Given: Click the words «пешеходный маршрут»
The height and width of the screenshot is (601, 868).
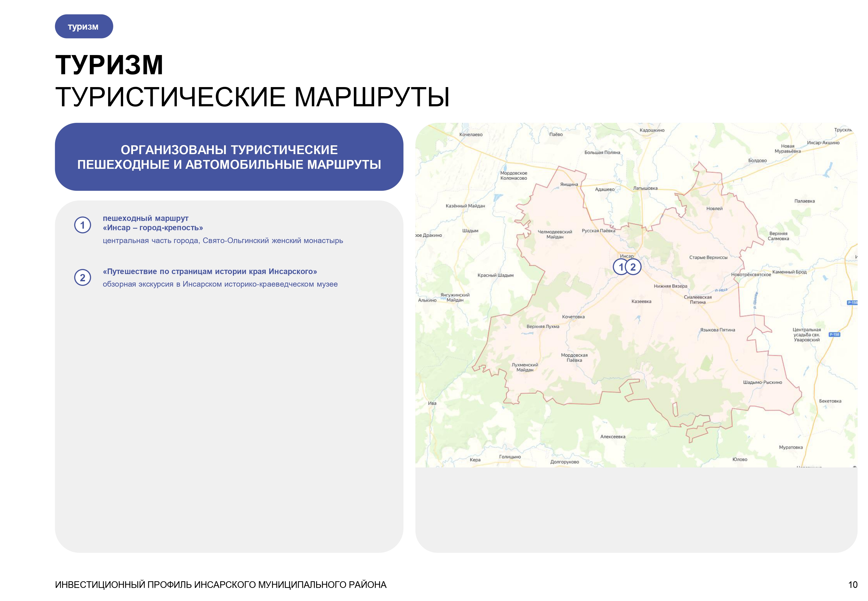Looking at the screenshot, I should (x=146, y=218).
